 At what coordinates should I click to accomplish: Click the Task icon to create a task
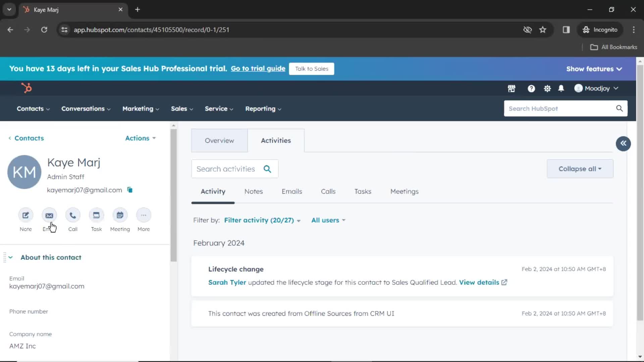pyautogui.click(x=96, y=215)
